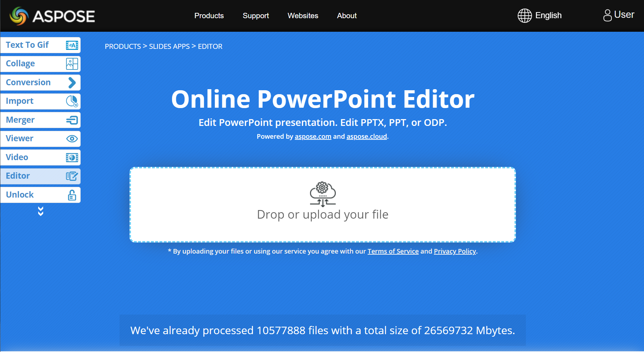Click the aspose.com link
The width and height of the screenshot is (644, 352).
313,137
